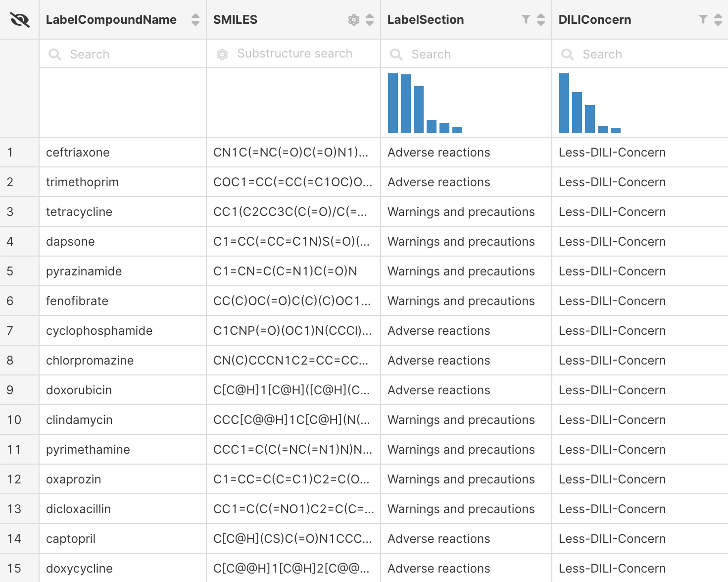Select the ceftriaxone cell
The height and width of the screenshot is (582, 728).
(123, 152)
